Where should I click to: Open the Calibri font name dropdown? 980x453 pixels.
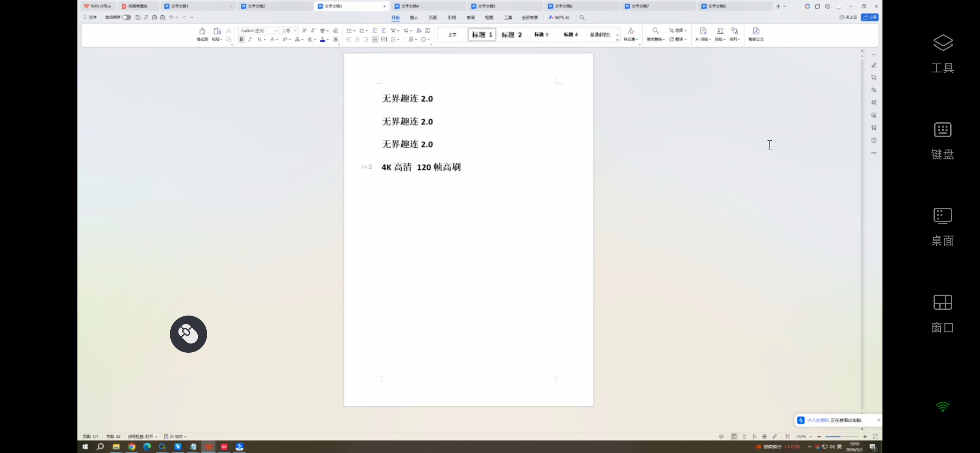coord(276,31)
